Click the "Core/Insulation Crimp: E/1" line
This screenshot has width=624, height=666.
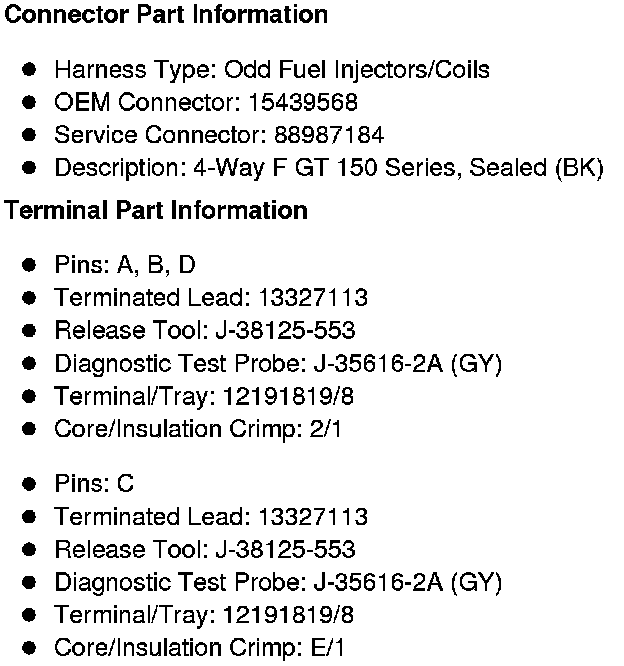[x=199, y=648]
